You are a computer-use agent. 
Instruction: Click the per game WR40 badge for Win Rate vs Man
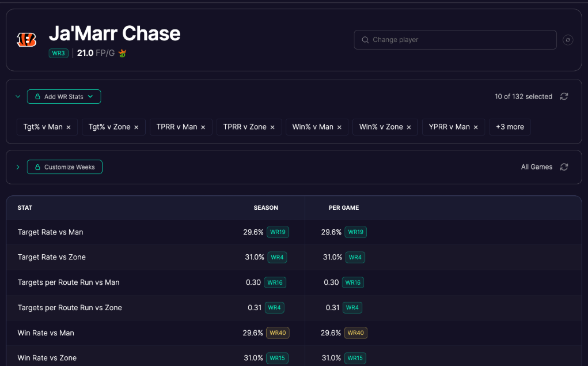(355, 333)
